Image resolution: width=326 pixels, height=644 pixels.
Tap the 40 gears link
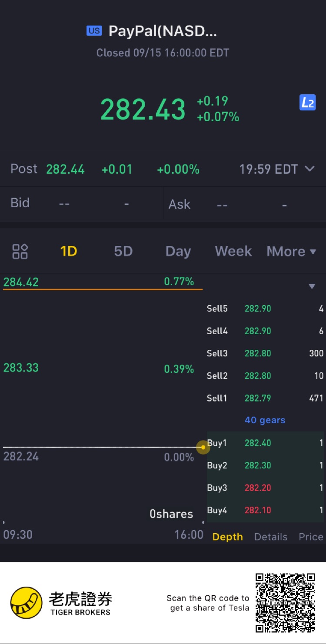pos(265,420)
